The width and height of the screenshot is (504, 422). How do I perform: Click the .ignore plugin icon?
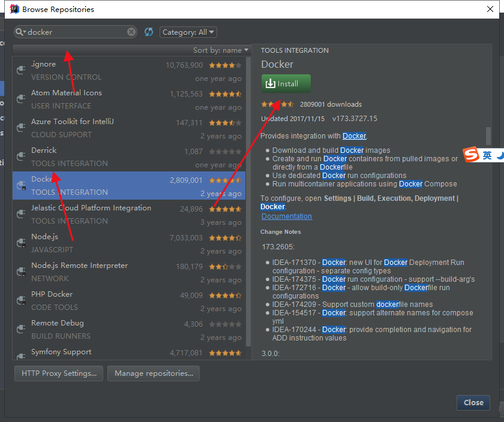21,70
